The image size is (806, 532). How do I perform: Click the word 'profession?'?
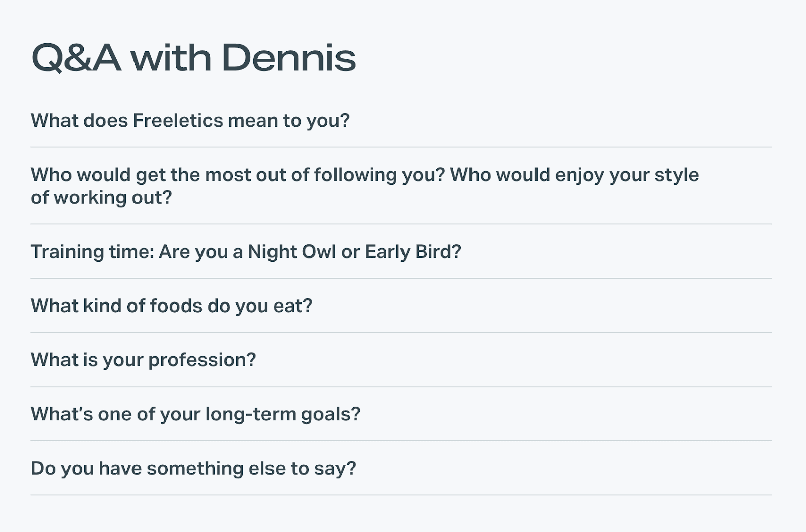[202, 360]
